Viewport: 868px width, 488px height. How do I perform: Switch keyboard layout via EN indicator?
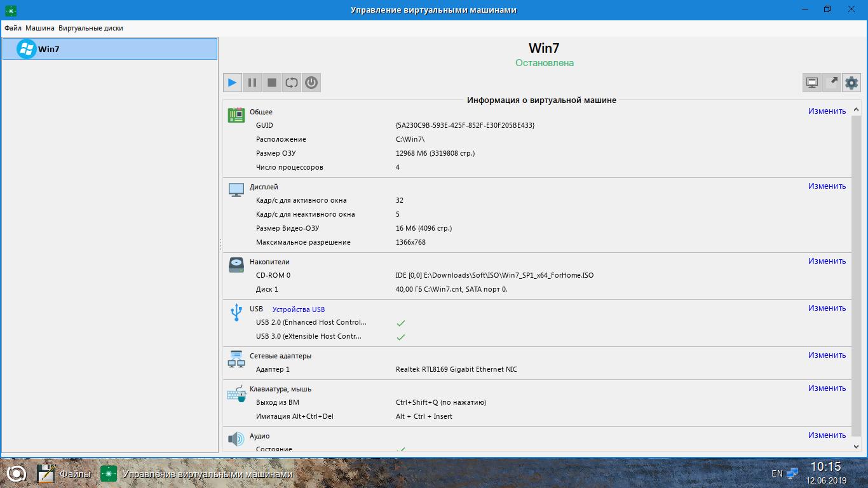(777, 473)
